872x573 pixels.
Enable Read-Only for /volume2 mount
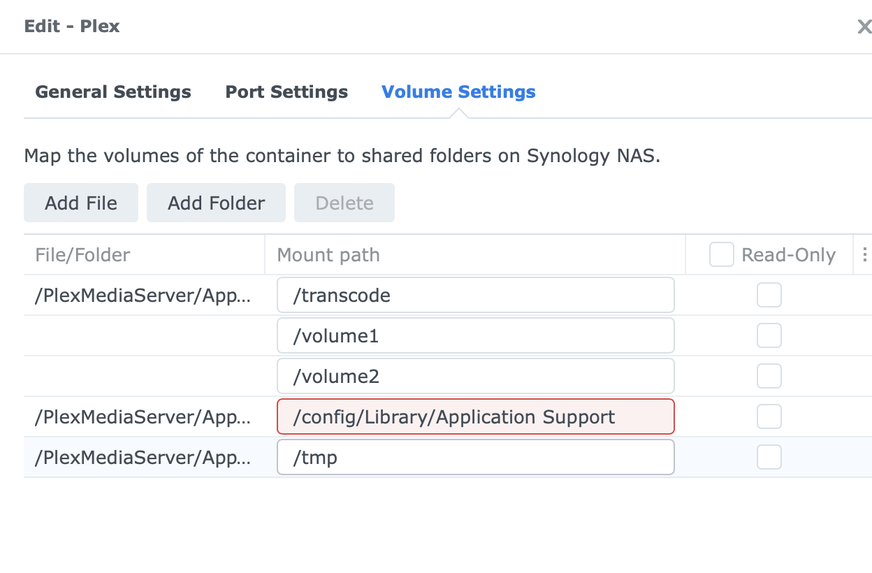[769, 376]
